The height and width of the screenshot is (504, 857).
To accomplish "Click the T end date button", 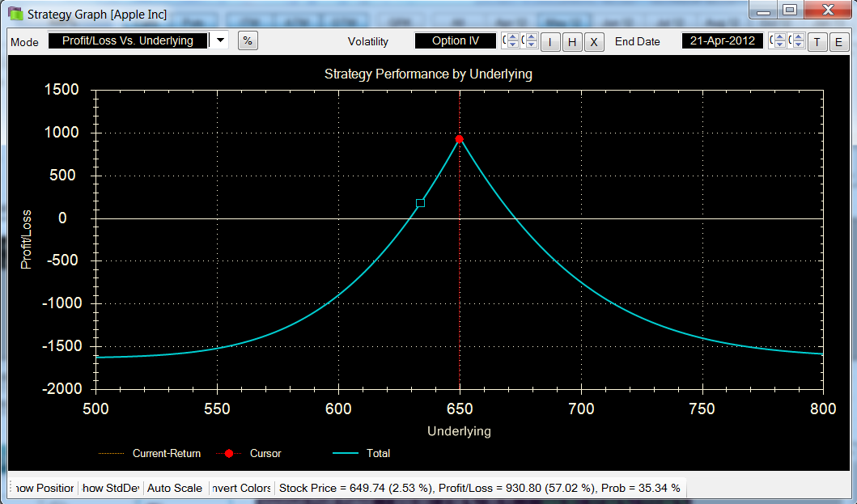I will click(x=817, y=42).
